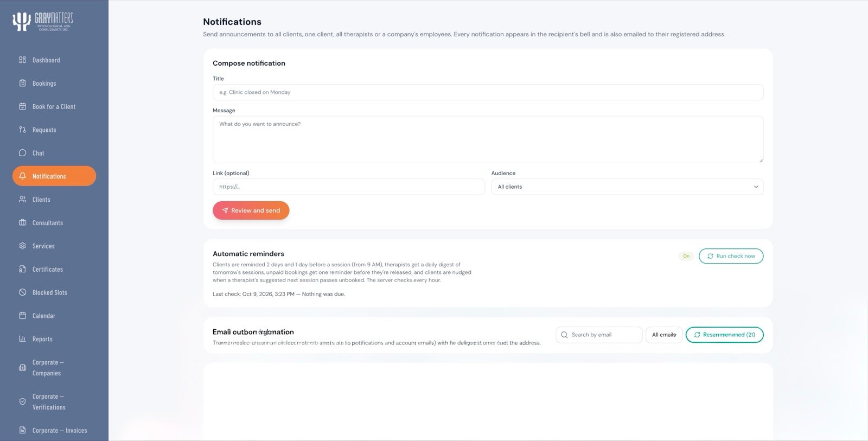This screenshot has width=868, height=441.
Task: Go to Bookings in the sidebar
Action: coord(54,83)
